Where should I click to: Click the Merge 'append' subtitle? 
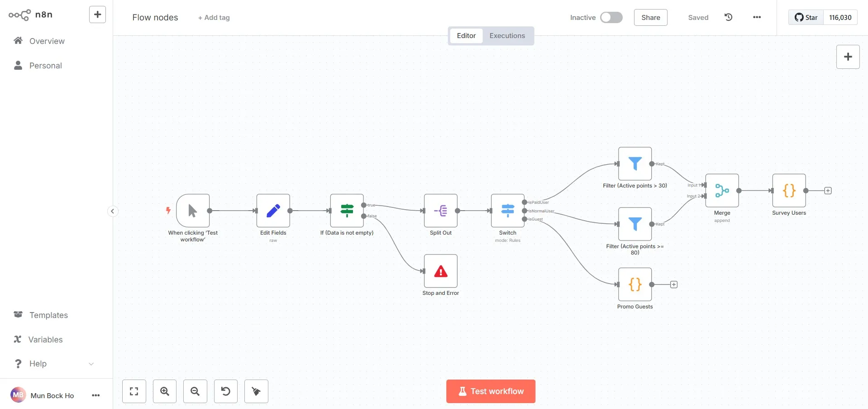pyautogui.click(x=722, y=221)
